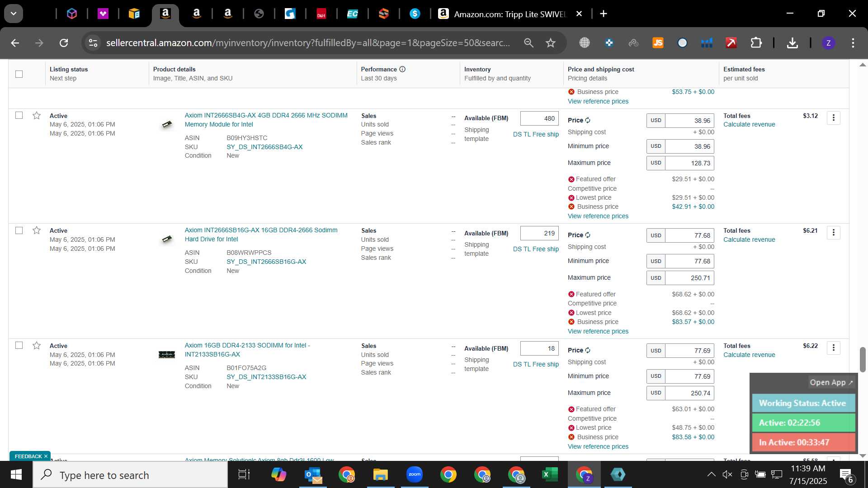The width and height of the screenshot is (868, 488).
Task: Open actions kebab menu for $3.12 listing
Action: pyautogui.click(x=833, y=118)
